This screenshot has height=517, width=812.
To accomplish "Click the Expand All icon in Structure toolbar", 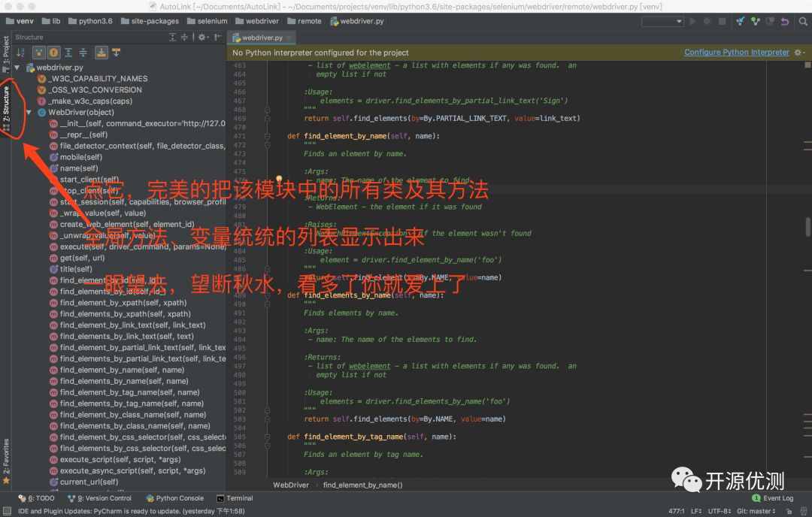I will pyautogui.click(x=68, y=53).
